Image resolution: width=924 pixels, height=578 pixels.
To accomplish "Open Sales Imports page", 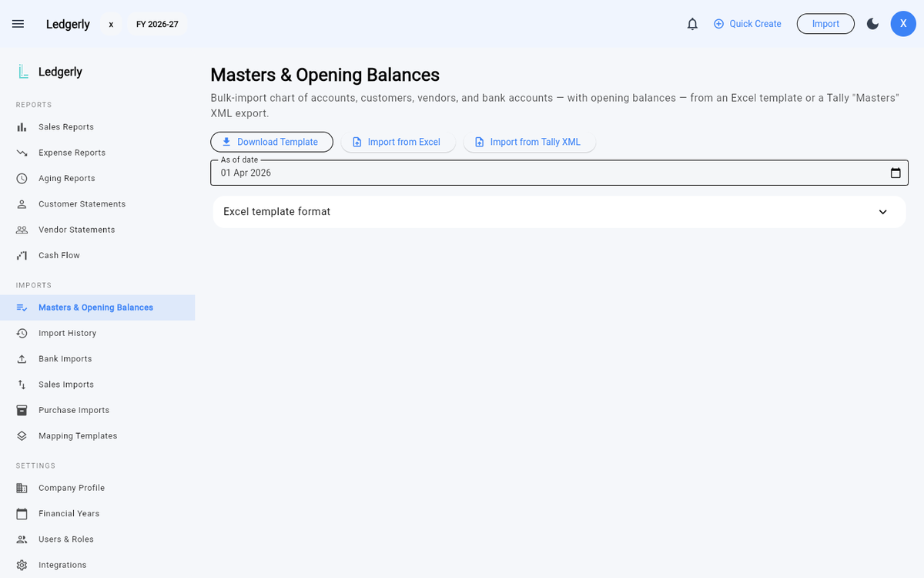I will point(97,385).
